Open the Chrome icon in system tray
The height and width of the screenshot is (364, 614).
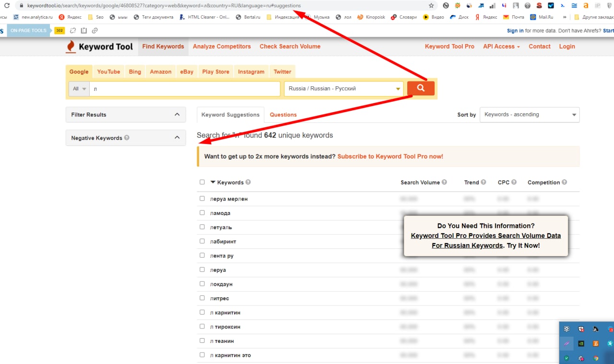tap(596, 358)
